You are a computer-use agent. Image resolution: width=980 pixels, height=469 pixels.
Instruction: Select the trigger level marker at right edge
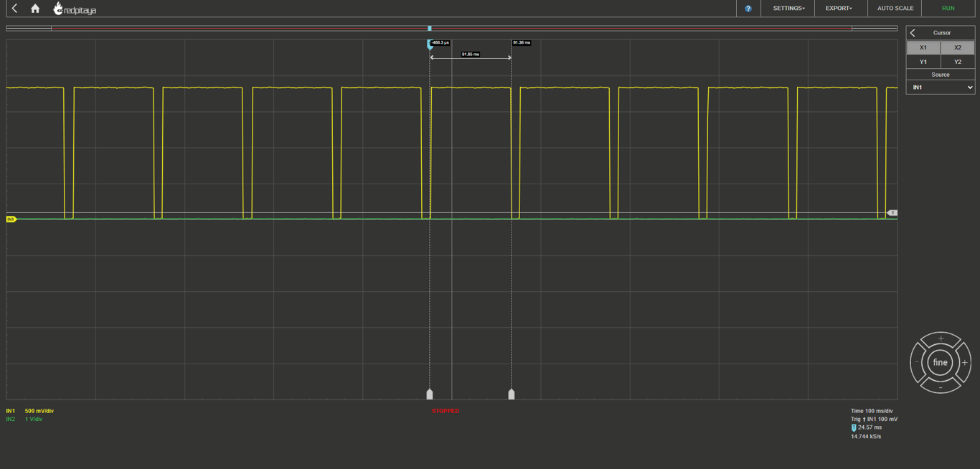(892, 213)
